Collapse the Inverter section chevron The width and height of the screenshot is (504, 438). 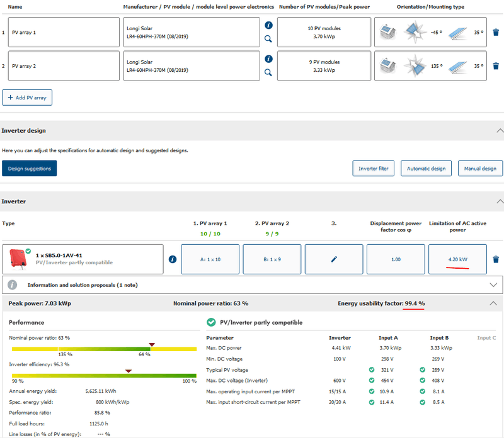tap(500, 201)
